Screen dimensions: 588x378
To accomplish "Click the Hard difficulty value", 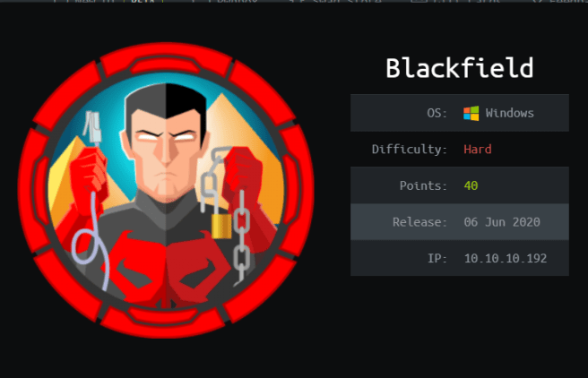I will (x=478, y=150).
